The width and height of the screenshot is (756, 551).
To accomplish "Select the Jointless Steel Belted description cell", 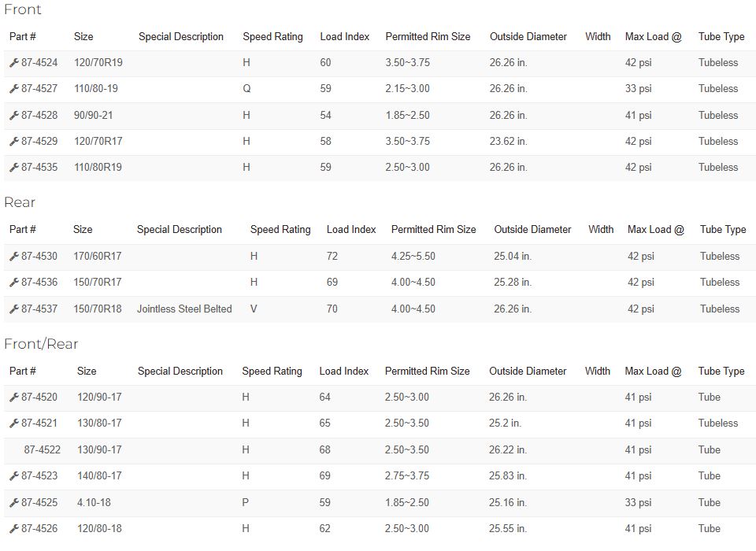I will 184,309.
